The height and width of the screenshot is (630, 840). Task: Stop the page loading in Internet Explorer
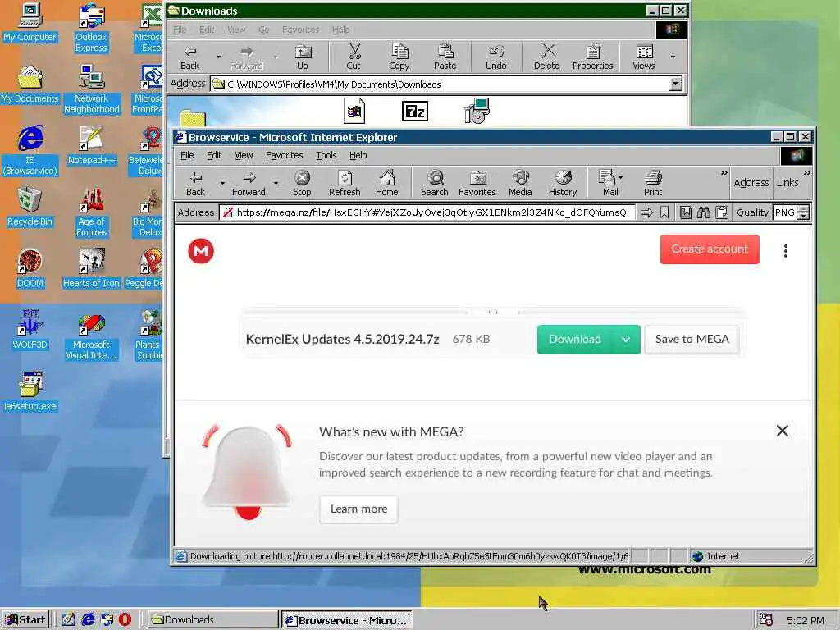click(302, 183)
